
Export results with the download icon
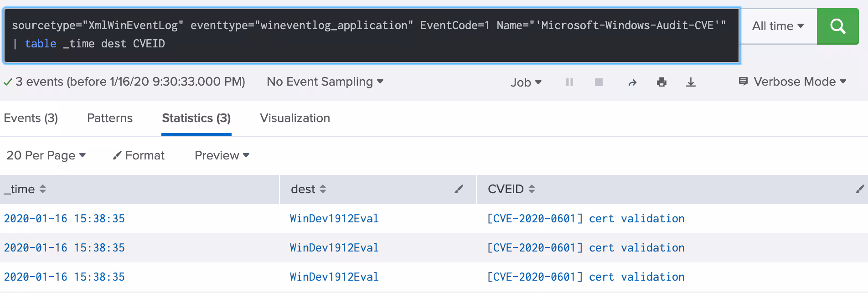(x=691, y=82)
